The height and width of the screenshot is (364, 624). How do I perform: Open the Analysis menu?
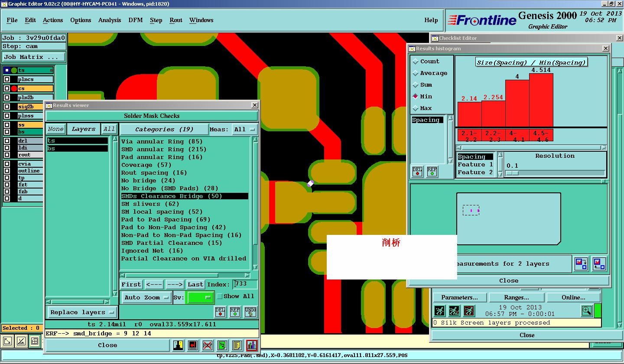(x=110, y=20)
